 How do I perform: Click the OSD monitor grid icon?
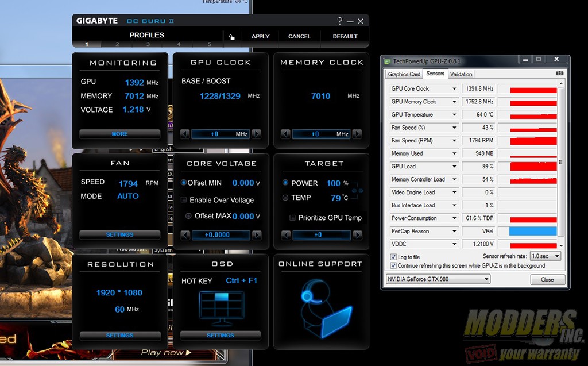[x=221, y=307]
